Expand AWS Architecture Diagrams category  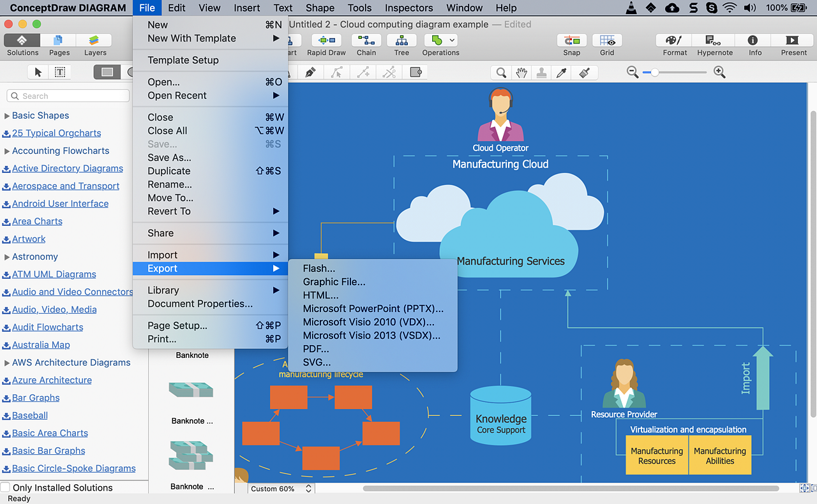click(7, 363)
